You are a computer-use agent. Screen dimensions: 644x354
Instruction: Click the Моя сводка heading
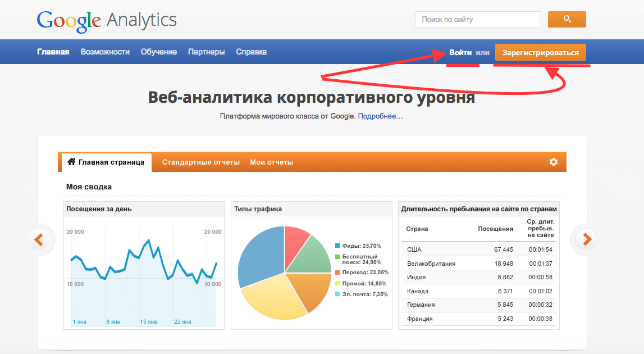(x=89, y=187)
